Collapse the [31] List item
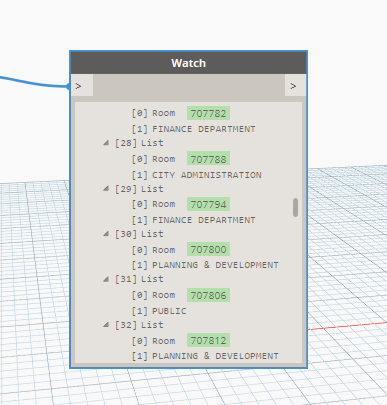Screen dimensions: 387x405 106,279
